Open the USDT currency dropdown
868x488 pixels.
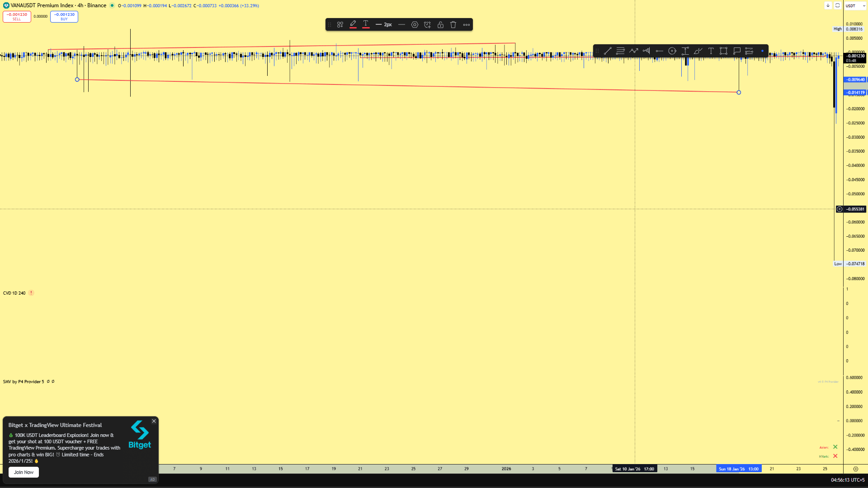(x=854, y=6)
